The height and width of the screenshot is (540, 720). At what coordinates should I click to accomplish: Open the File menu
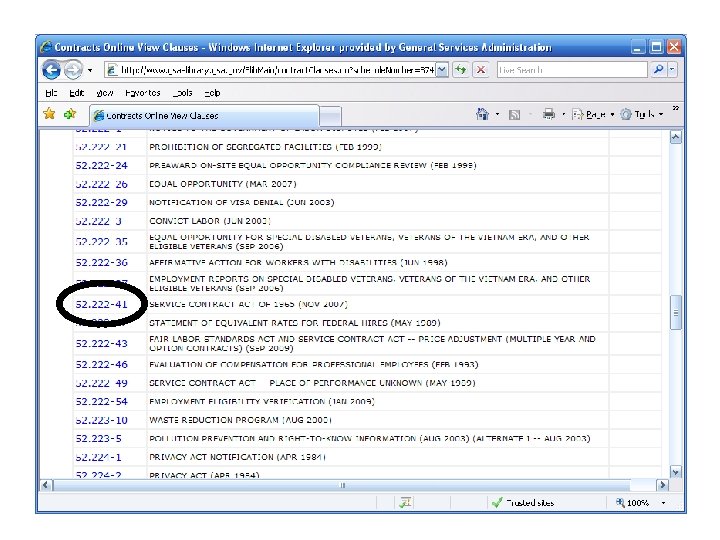point(51,93)
